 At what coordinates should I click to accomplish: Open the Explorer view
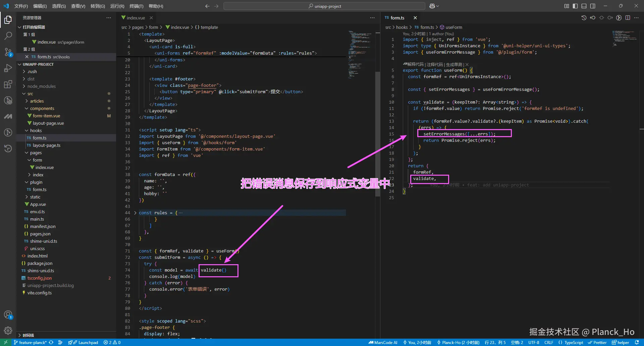(x=8, y=20)
